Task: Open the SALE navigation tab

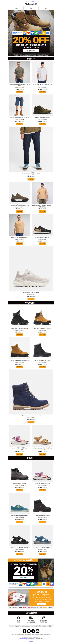Action: [31, 8]
